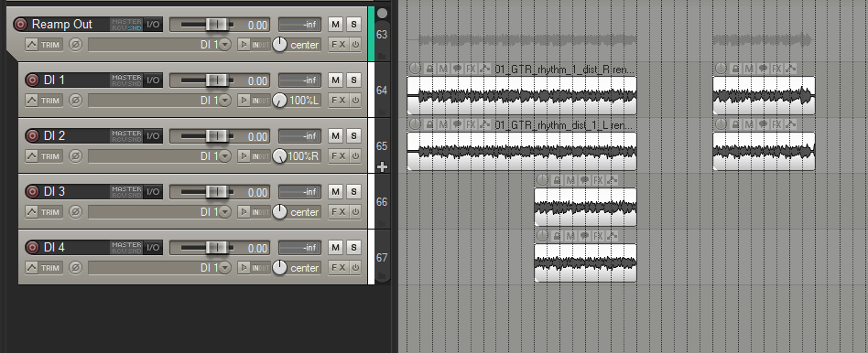Solo the DI 3 track
The width and height of the screenshot is (868, 353).
pos(353,192)
